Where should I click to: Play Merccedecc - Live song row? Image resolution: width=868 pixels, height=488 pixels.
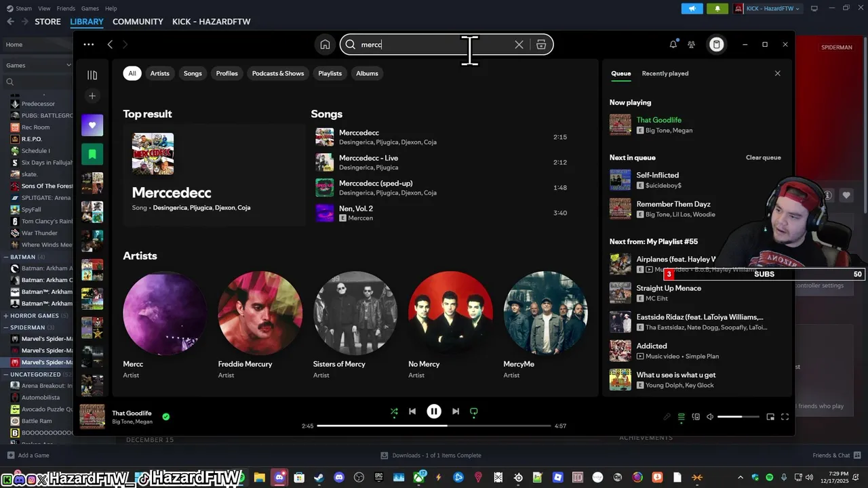444,162
